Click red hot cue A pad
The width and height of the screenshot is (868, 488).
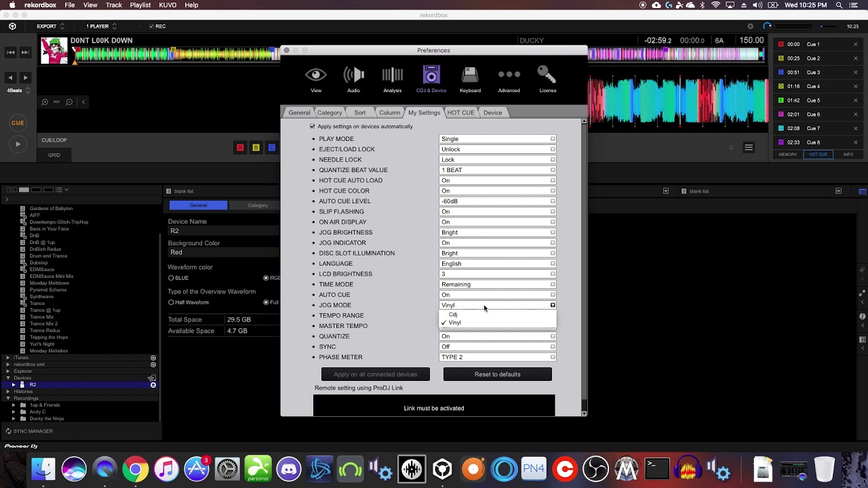(240, 148)
